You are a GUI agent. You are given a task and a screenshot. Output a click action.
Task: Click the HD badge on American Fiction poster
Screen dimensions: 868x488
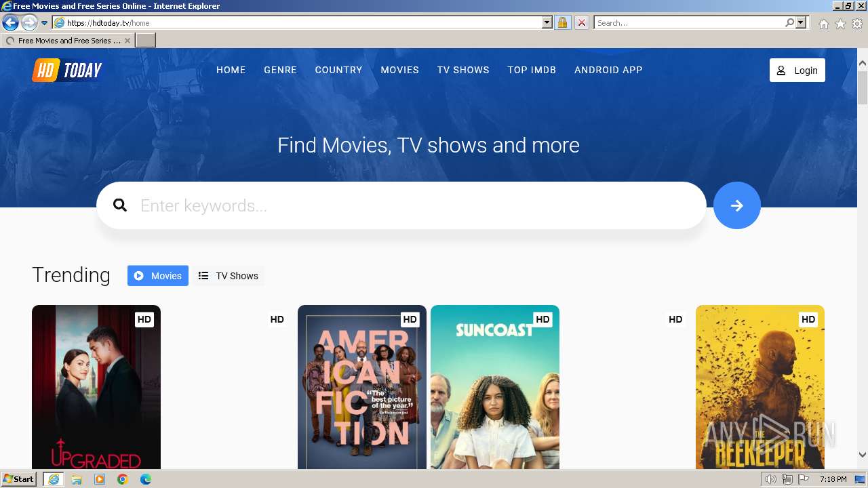point(410,319)
